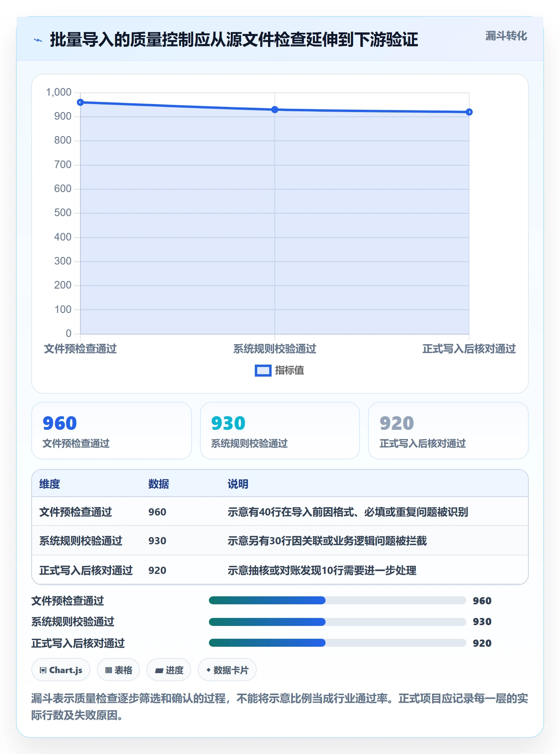Click the 进度 chip
Image resolution: width=560 pixels, height=754 pixels.
tap(169, 670)
